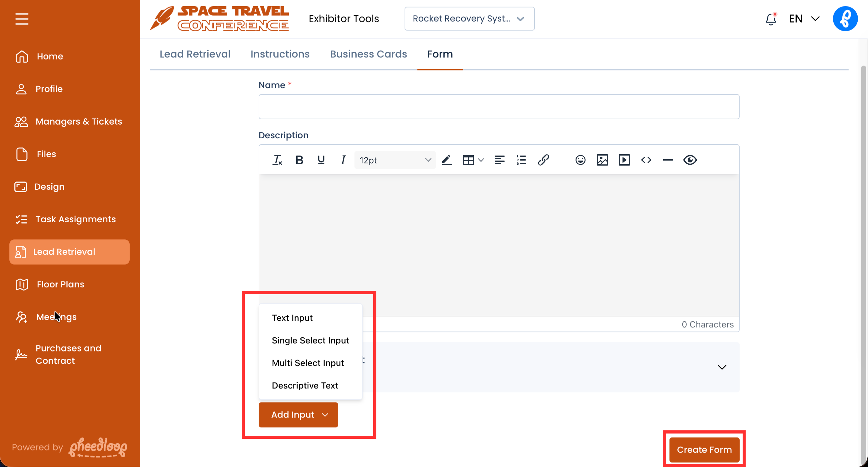
Task: Click the insert video icon
Action: pos(624,160)
